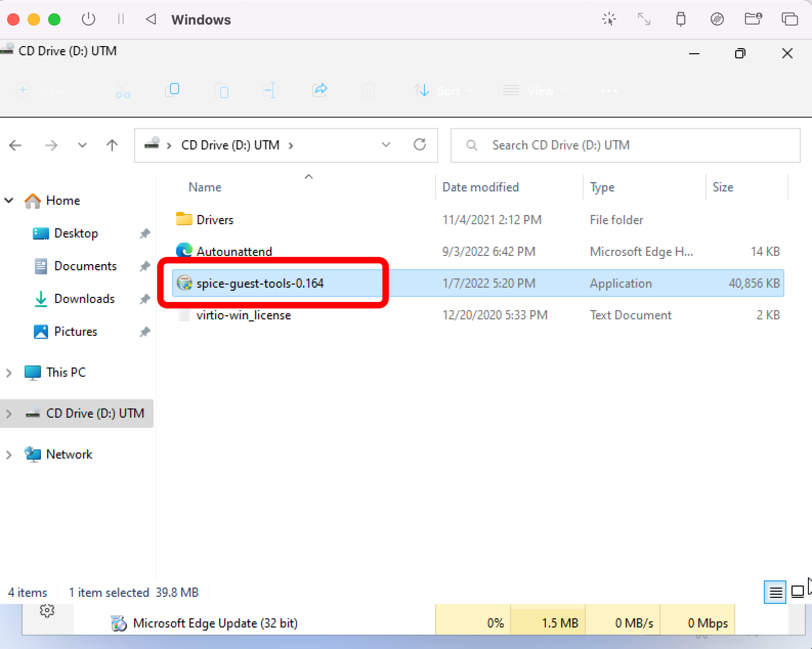
Task: Click breadcrumb chevron after CD Drive (D:) UTM
Action: (291, 145)
